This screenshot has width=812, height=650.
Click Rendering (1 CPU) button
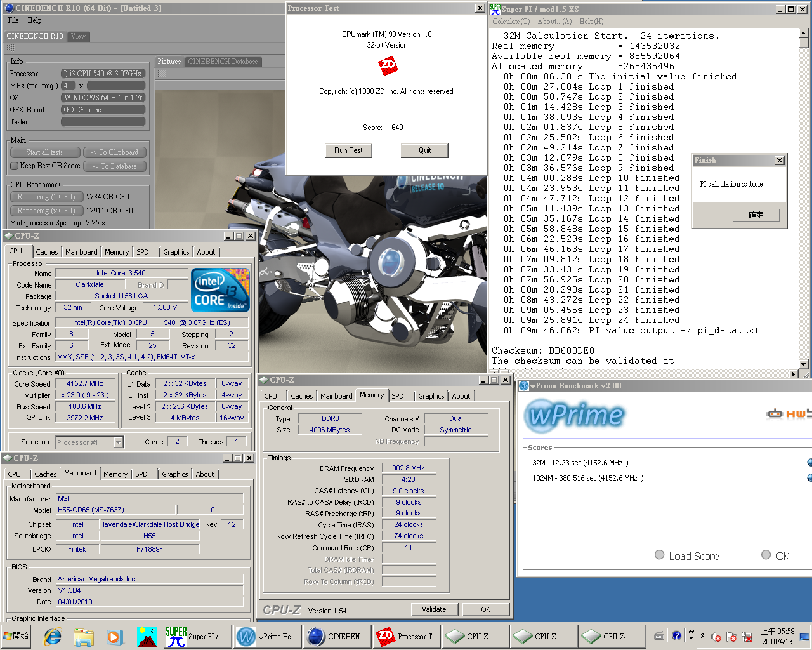[47, 197]
